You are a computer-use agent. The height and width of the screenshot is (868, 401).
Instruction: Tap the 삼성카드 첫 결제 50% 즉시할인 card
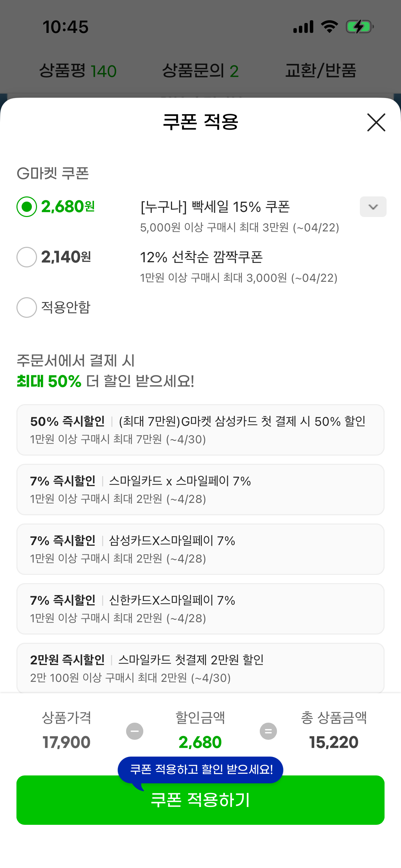click(200, 430)
